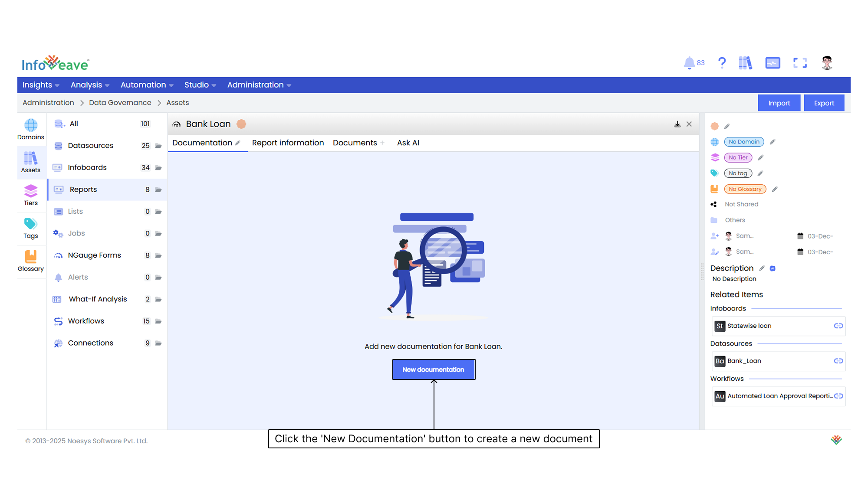Click the Import button
The height and width of the screenshot is (503, 868).
click(x=779, y=103)
